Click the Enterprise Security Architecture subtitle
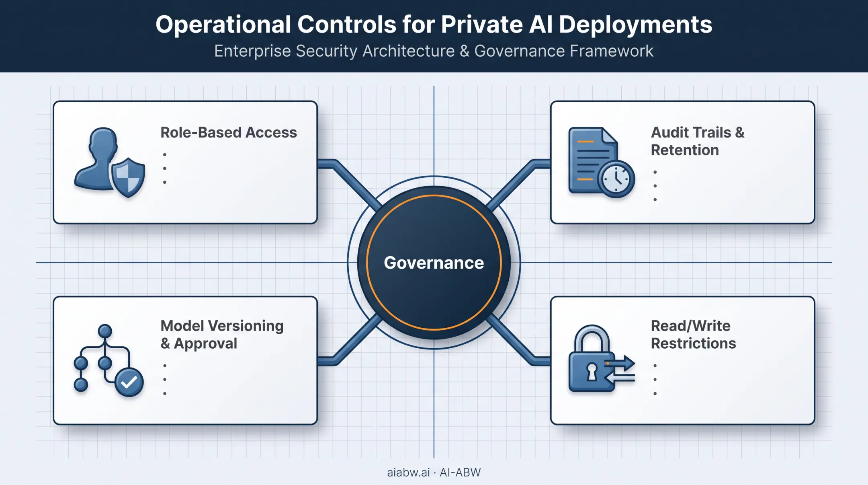Image resolution: width=868 pixels, height=485 pixels. click(x=434, y=51)
